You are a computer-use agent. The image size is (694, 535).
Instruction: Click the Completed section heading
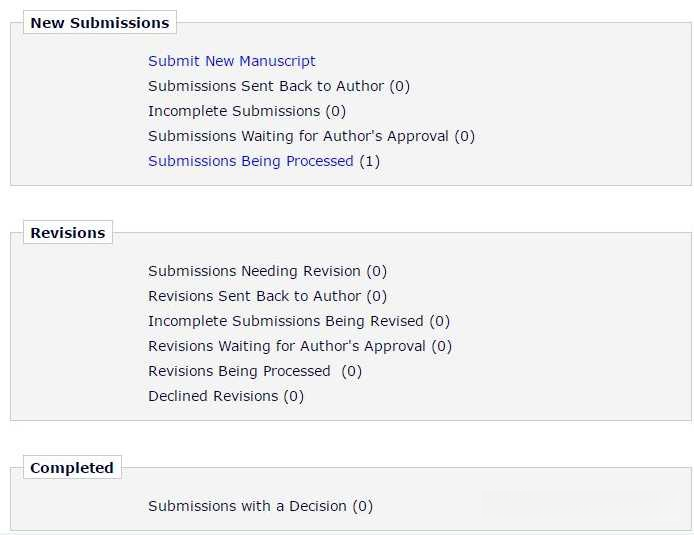pyautogui.click(x=71, y=468)
